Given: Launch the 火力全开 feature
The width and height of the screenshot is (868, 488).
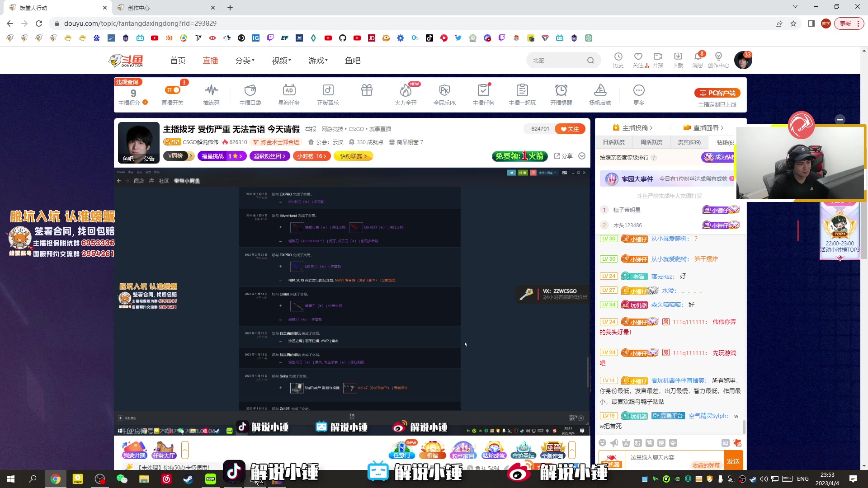Looking at the screenshot, I should [406, 94].
